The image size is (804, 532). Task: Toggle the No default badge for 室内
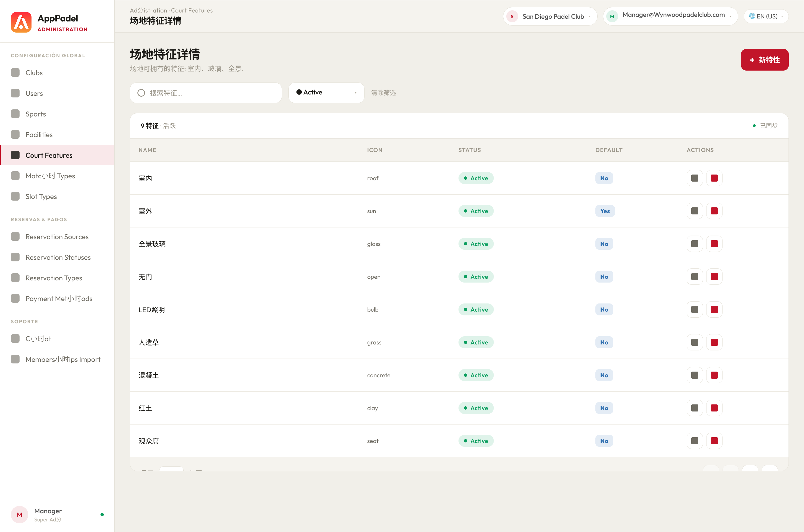(x=604, y=178)
